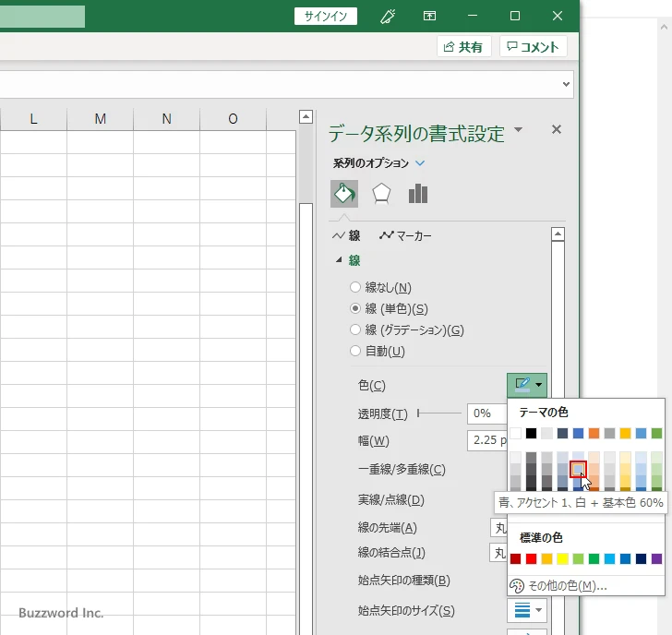Image resolution: width=672 pixels, height=635 pixels.
Task: Pick blue Accent 1 theme color swatch
Action: click(x=578, y=433)
